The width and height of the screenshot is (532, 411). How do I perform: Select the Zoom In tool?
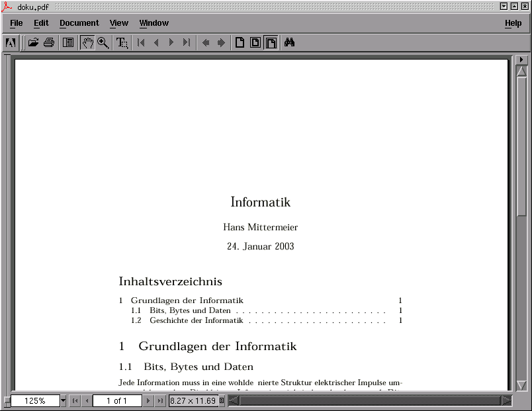(x=103, y=42)
